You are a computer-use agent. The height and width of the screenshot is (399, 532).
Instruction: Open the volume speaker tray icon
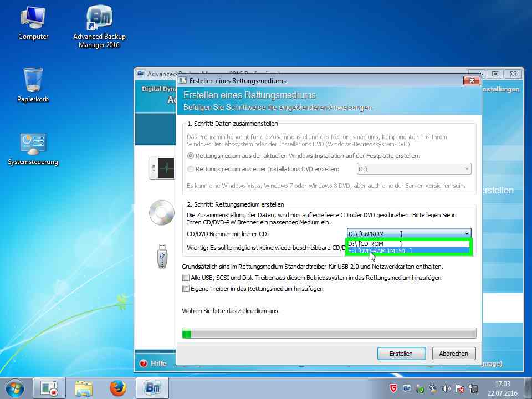click(446, 388)
